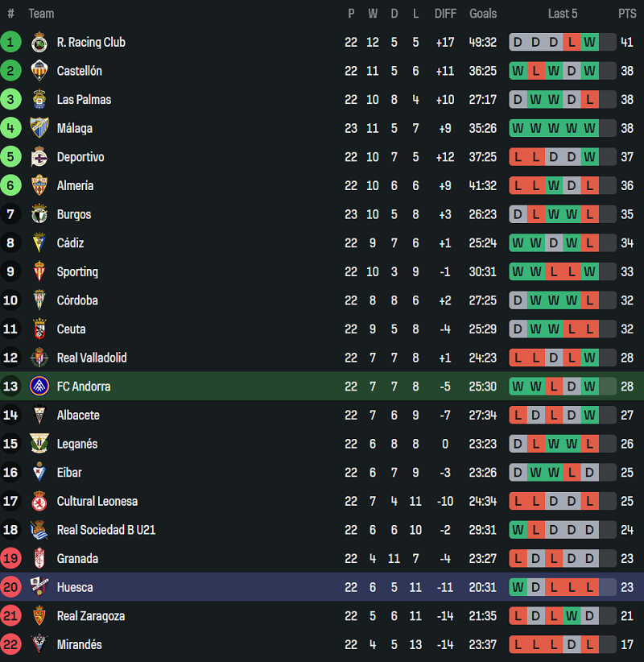Click the Castellón club badge

click(x=39, y=71)
